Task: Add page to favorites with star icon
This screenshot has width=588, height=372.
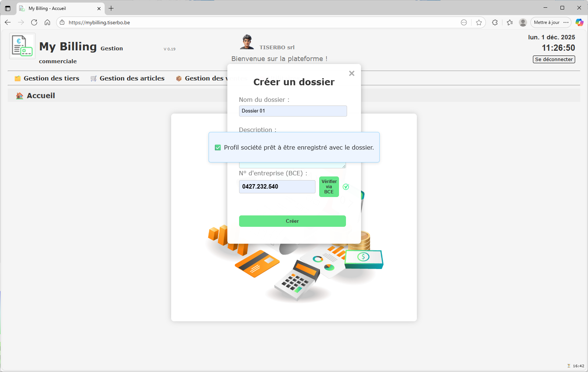Action: tap(479, 22)
